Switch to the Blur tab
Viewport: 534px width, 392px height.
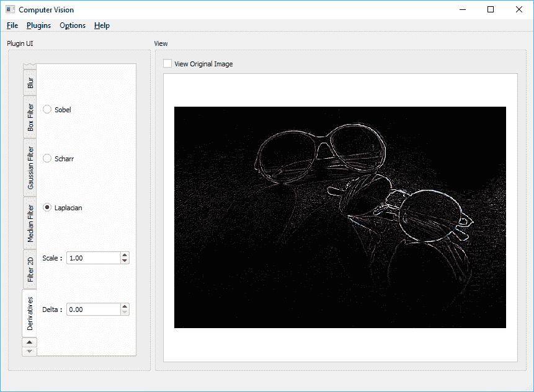pos(30,82)
